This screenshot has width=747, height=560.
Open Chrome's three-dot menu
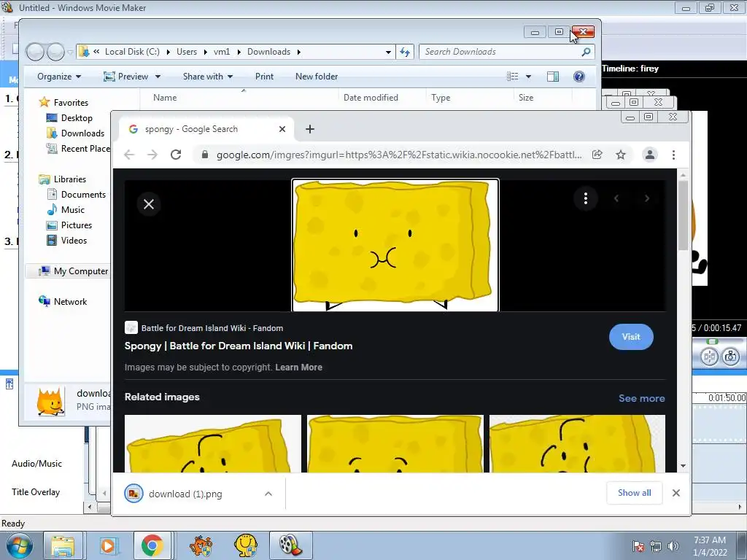673,155
